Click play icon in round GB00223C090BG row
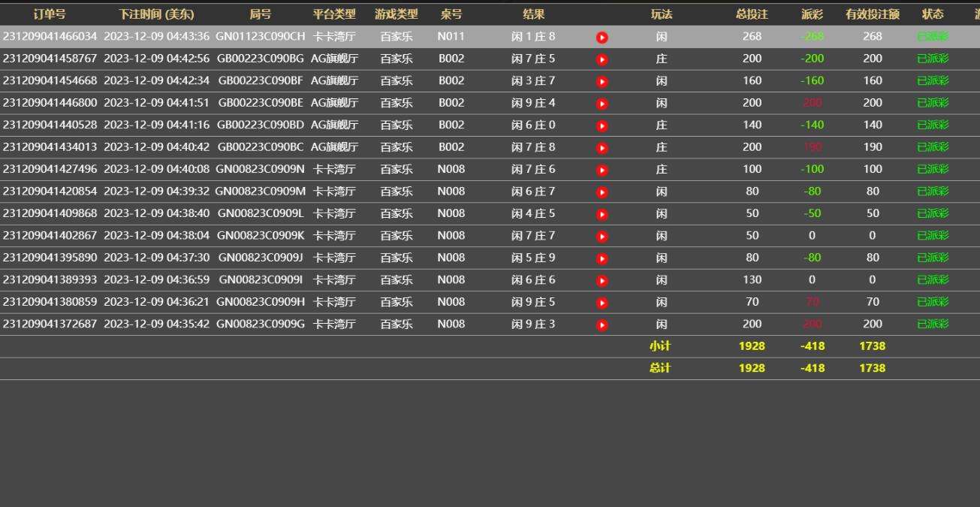Viewport: 980px width, 507px height. tap(602, 59)
